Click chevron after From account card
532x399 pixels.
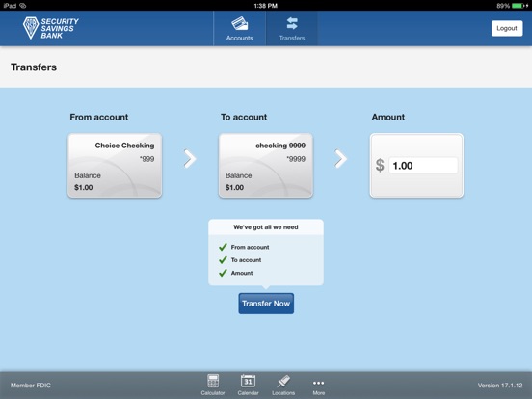pos(190,158)
